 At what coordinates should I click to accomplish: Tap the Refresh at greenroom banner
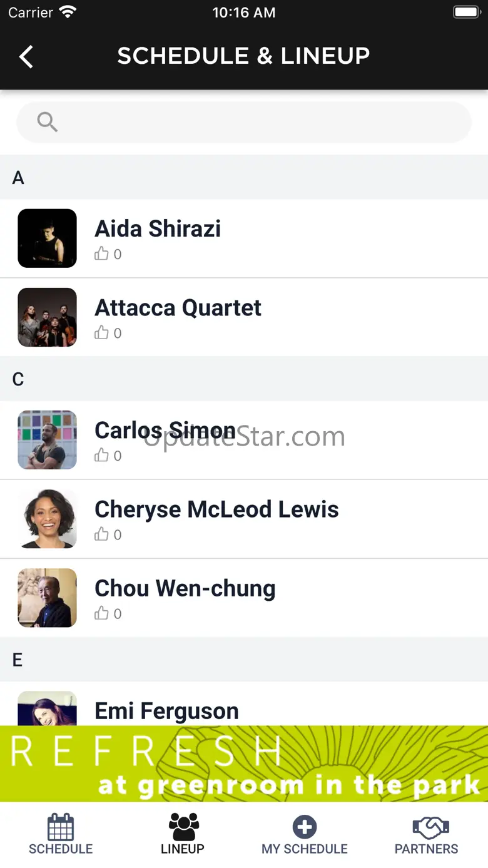(244, 763)
